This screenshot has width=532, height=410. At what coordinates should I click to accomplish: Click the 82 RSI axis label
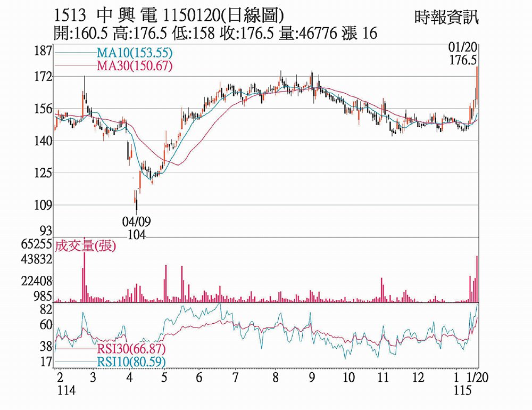coord(46,310)
